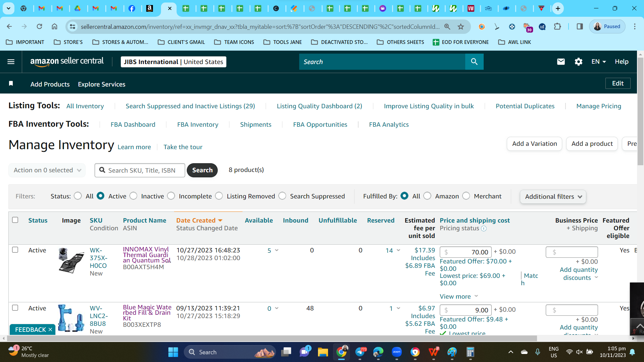Expand the Additional filters dropdown

point(553,197)
